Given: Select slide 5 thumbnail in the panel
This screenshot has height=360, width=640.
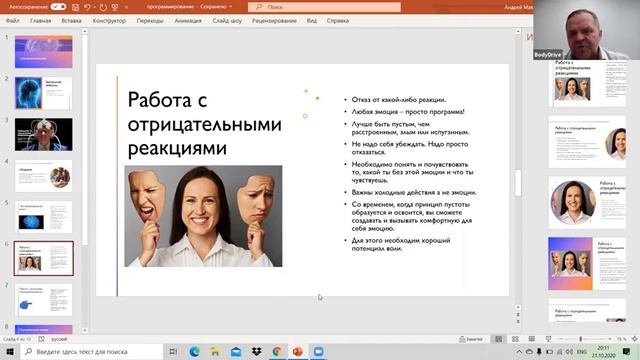Looking at the screenshot, I should pyautogui.click(x=44, y=217).
